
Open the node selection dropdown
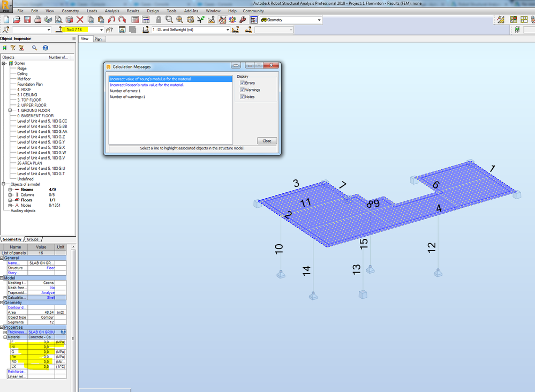point(49,30)
